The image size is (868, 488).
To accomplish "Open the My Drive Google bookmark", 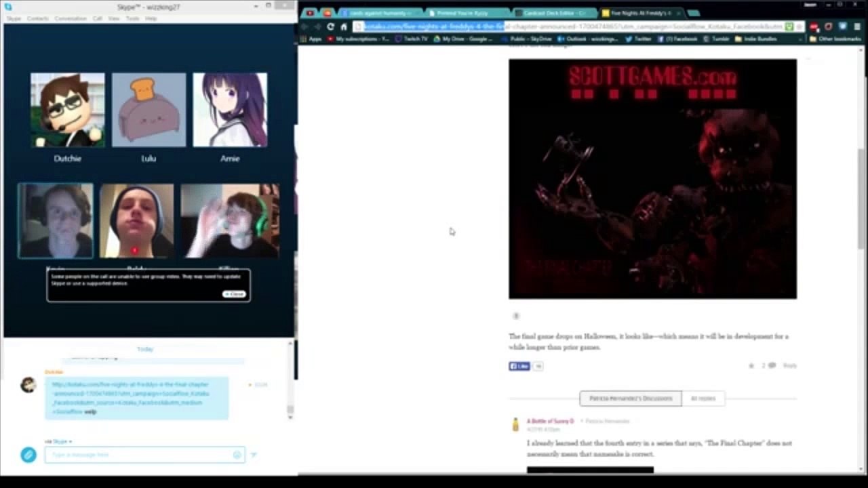I will click(x=462, y=39).
